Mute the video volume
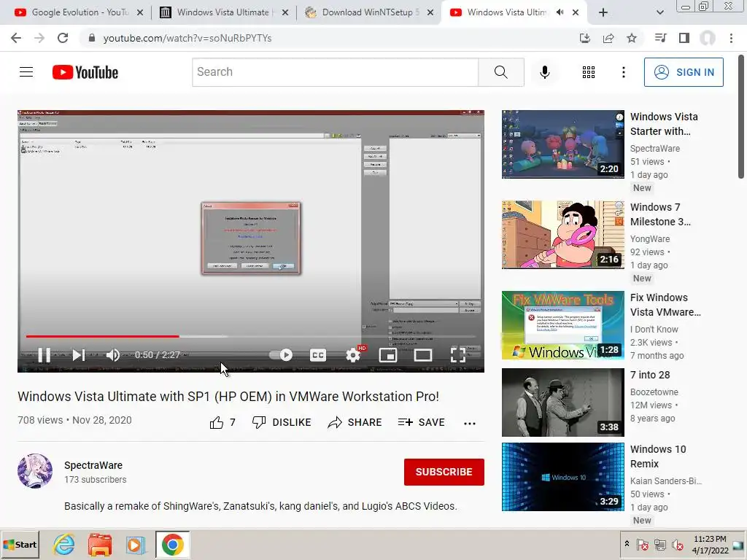Viewport: 747px width, 560px height. 113,355
